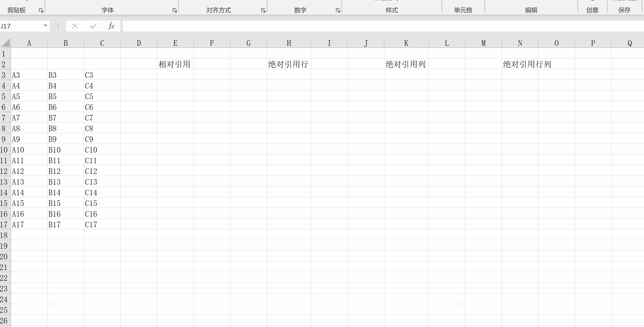The width and height of the screenshot is (644, 327).
Task: Click cell with text C10
Action: (102, 150)
